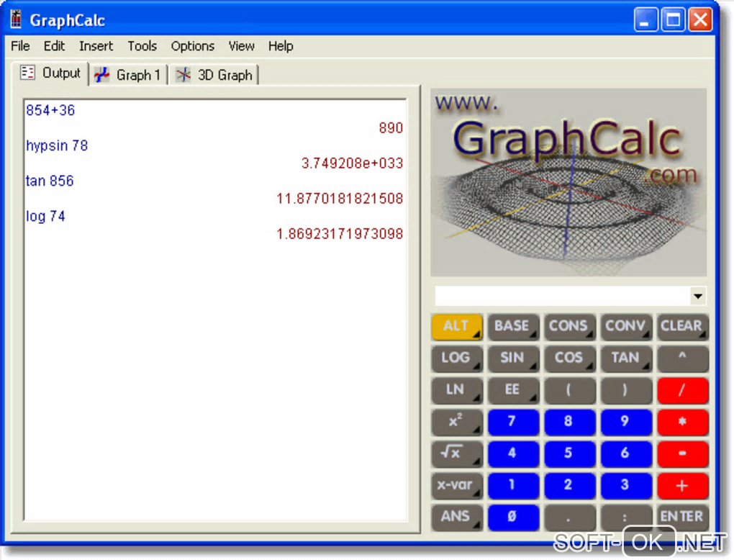Click the BASE keypad button
The width and height of the screenshot is (734, 560).
click(512, 326)
